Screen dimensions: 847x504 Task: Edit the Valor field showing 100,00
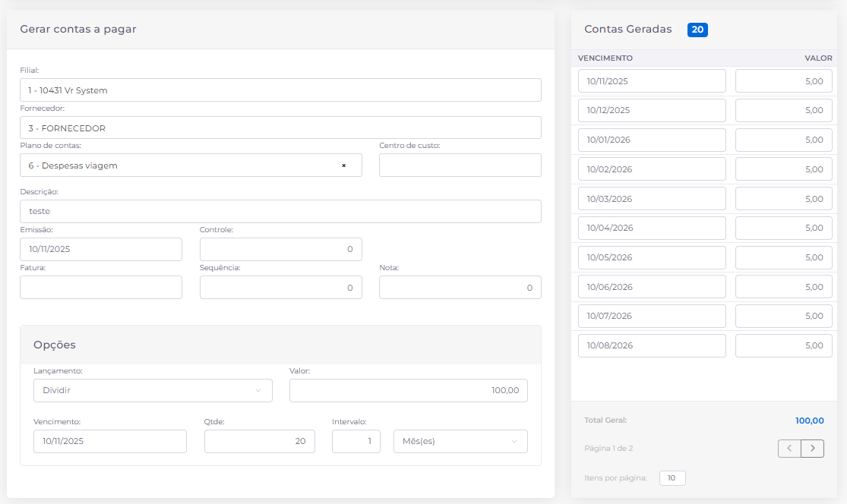coord(408,391)
